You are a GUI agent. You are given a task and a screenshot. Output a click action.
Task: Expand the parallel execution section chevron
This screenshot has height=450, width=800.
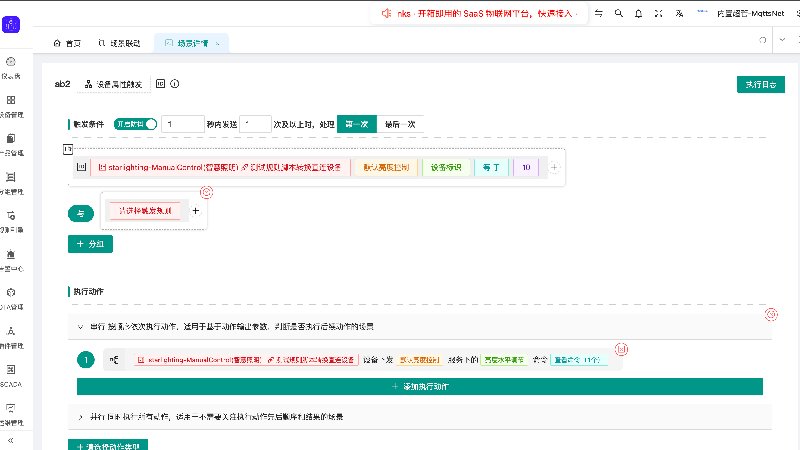(80, 417)
